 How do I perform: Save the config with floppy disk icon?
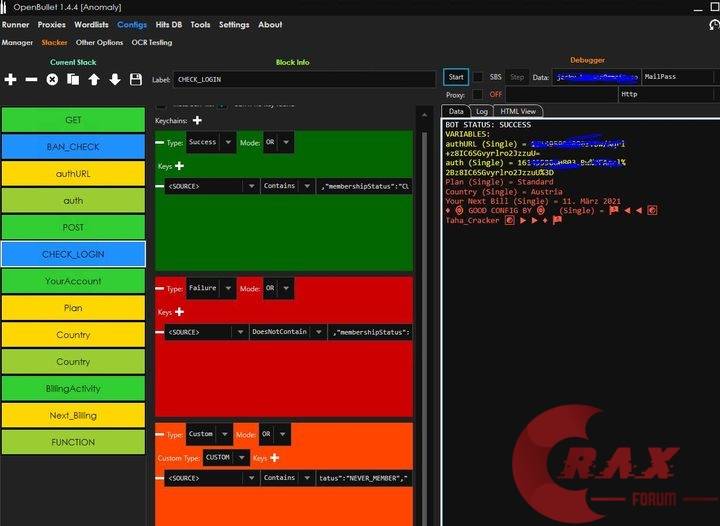point(136,79)
